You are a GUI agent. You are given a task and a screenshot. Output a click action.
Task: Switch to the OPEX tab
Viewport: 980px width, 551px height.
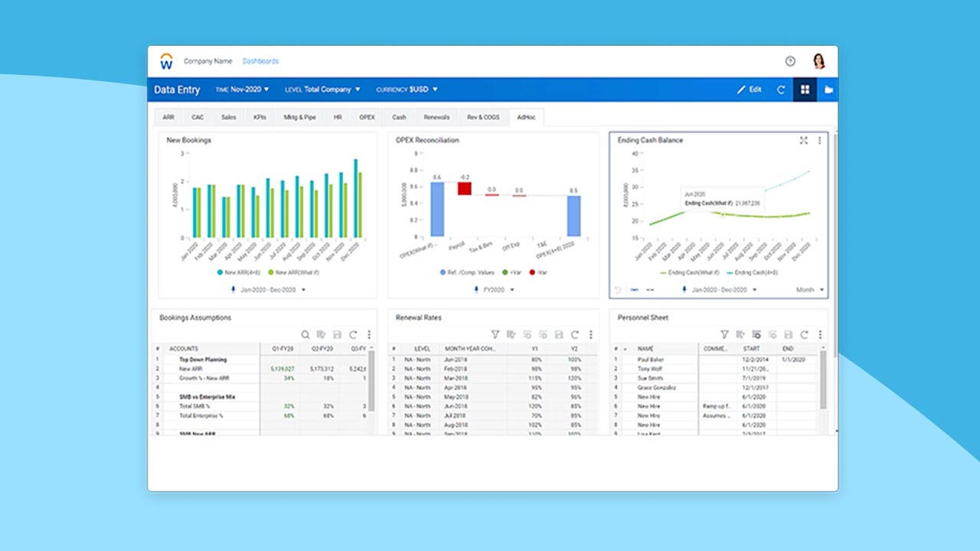(367, 117)
